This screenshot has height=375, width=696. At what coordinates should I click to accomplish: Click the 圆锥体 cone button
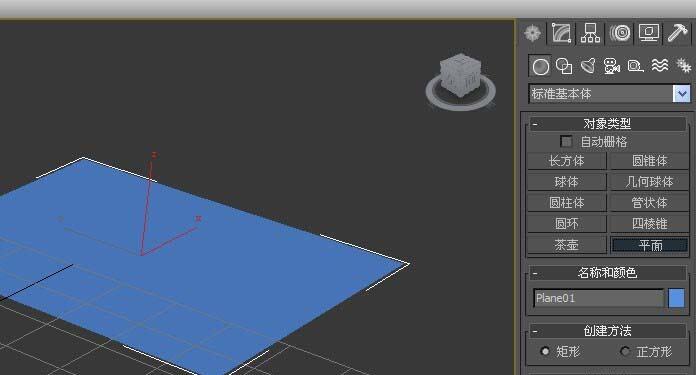649,161
